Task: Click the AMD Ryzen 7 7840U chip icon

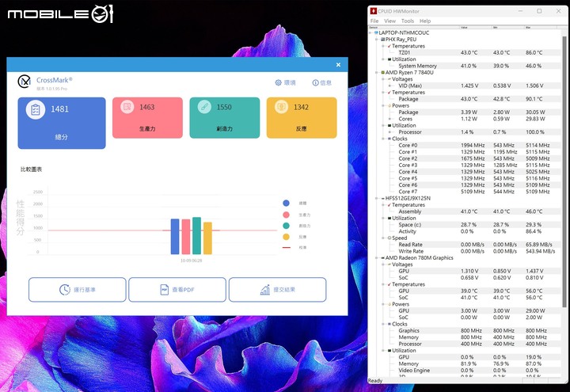Action: point(383,72)
